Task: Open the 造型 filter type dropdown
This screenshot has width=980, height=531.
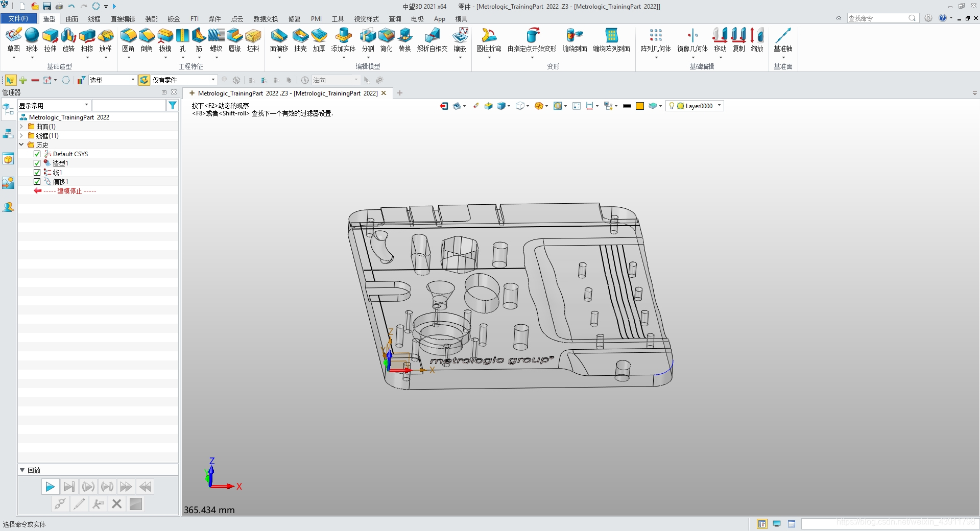Action: (x=112, y=80)
